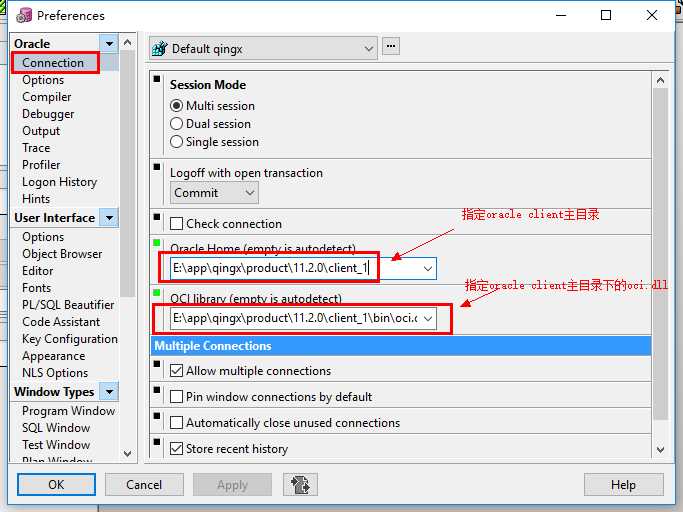Open Options under User Interface

[x=43, y=237]
